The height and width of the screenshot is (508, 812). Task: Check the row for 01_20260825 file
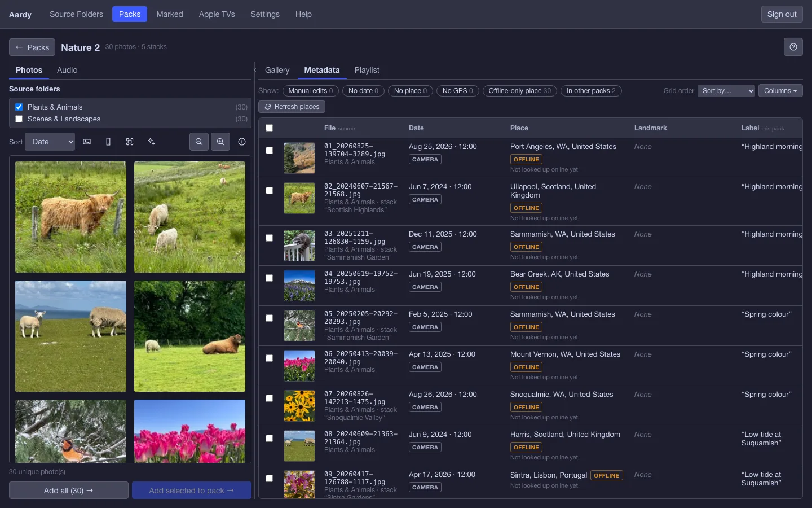(x=269, y=150)
